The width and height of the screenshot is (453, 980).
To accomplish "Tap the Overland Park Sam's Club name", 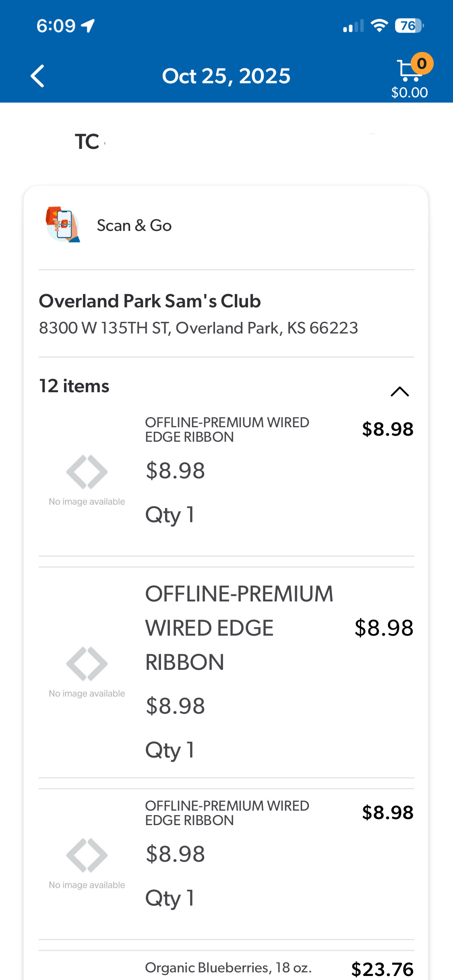I will [x=150, y=301].
